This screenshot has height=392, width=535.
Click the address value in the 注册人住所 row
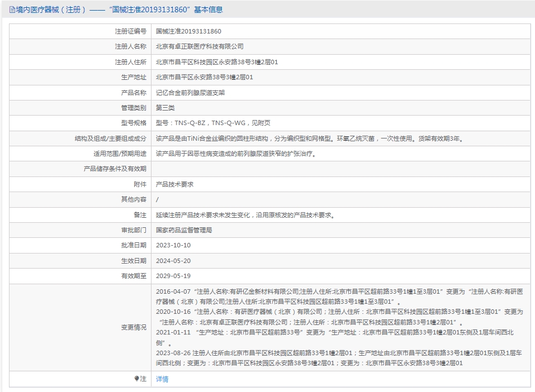pos(217,62)
